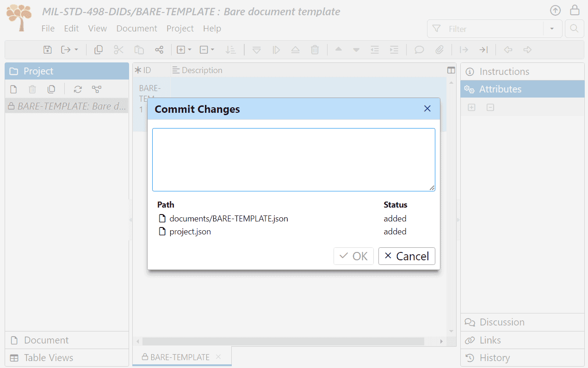Open the Project menu

180,29
